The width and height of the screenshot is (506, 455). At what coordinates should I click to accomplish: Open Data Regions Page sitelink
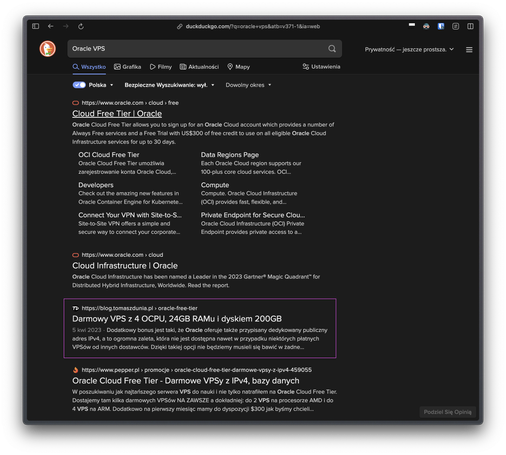point(230,155)
